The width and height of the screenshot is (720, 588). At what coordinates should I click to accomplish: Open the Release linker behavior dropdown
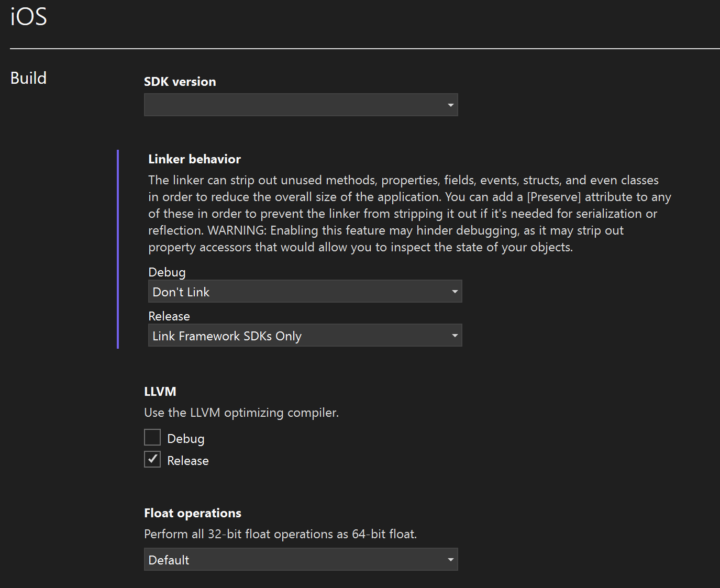tap(305, 335)
